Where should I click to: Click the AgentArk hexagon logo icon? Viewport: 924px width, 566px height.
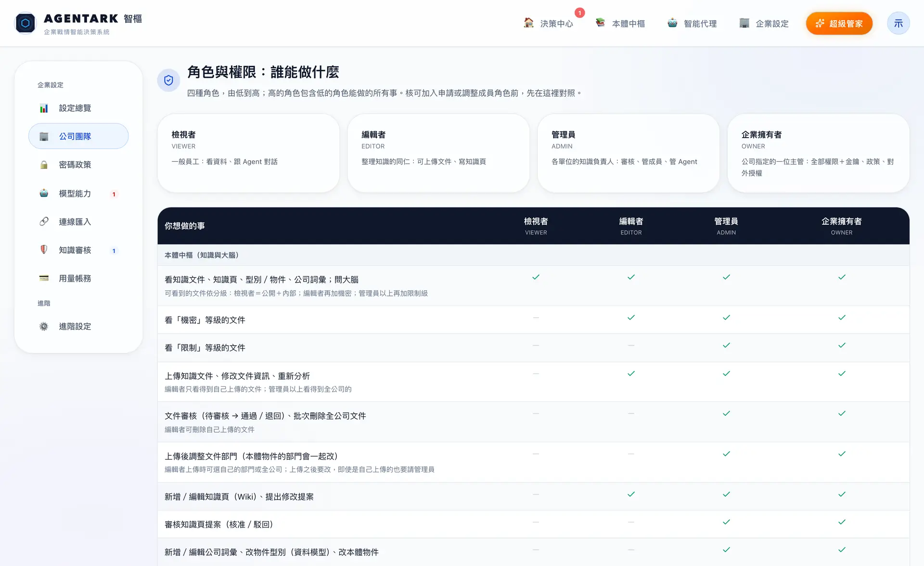click(26, 23)
